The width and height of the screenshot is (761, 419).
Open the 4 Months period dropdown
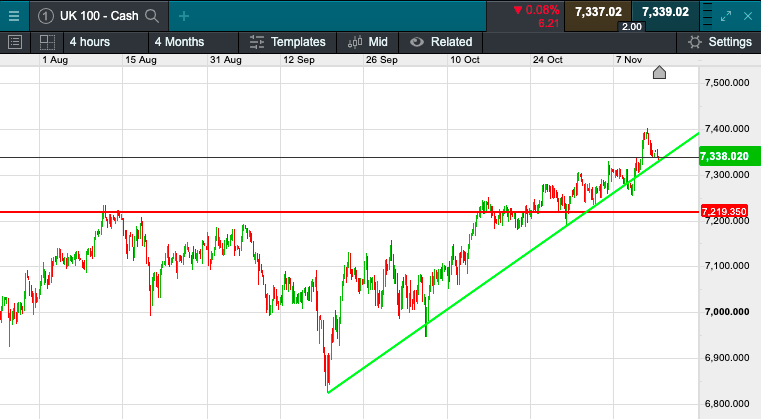(179, 42)
